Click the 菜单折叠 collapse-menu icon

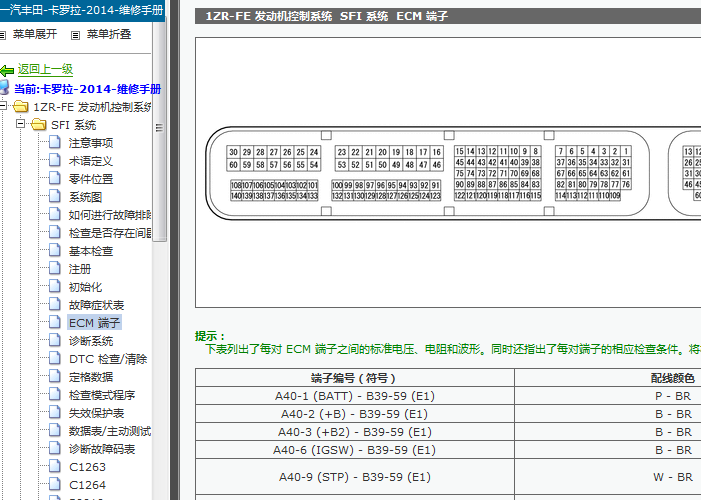pos(76,35)
